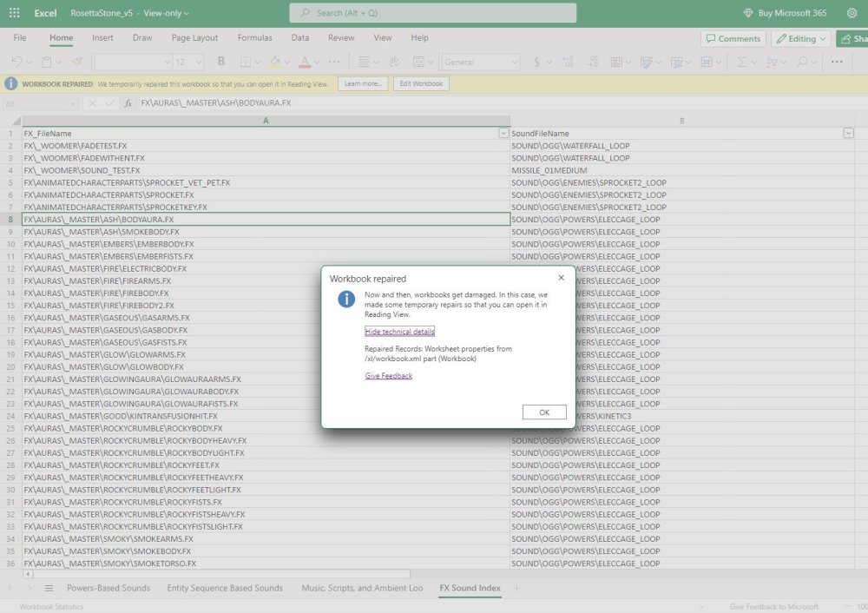
Task: Switch to Powers-Based Sounds sheet tab
Action: click(x=108, y=589)
